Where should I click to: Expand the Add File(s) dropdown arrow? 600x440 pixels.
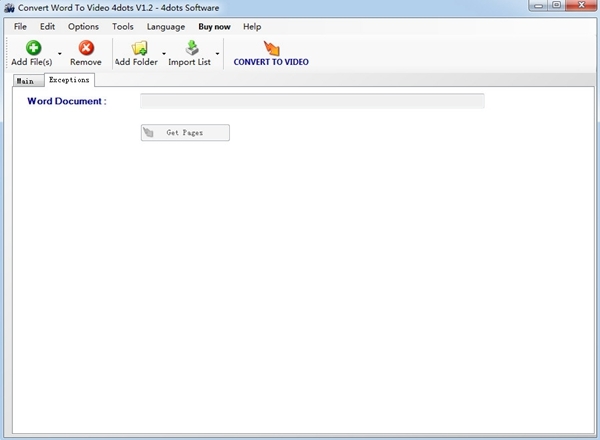[x=60, y=54]
